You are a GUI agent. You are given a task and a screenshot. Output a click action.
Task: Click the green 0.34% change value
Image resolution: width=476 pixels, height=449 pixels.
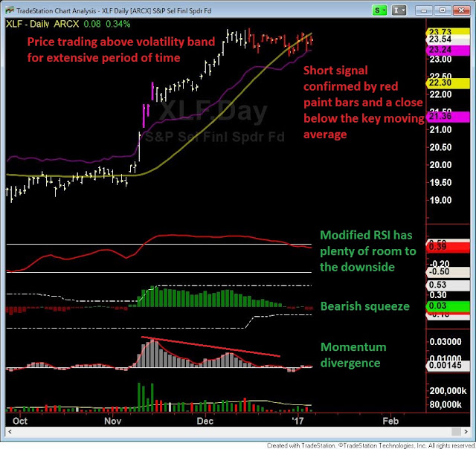[118, 24]
